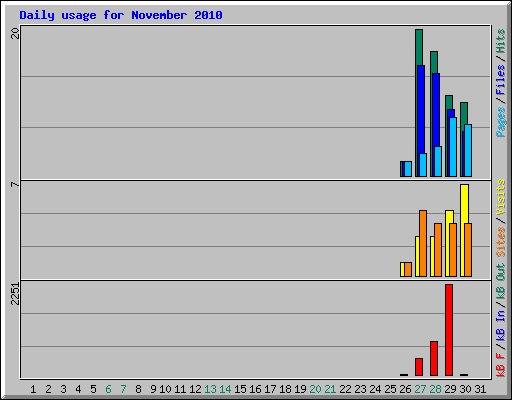Viewport: 512px width, 400px height.
Task: Click the day 31 axis label
Action: pos(480,389)
